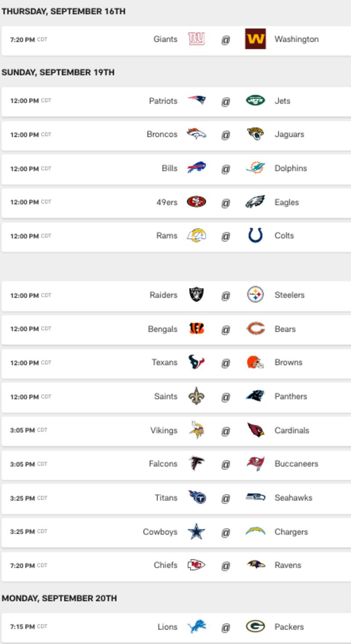Open the Seahawks logo icon

[255, 497]
